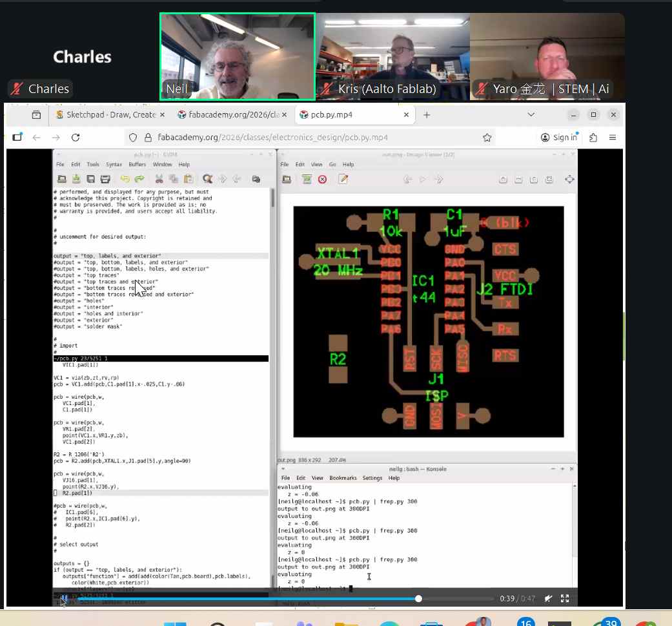672x626 pixels.
Task: Click the 0:39 / 0:47 time display
Action: point(517,599)
